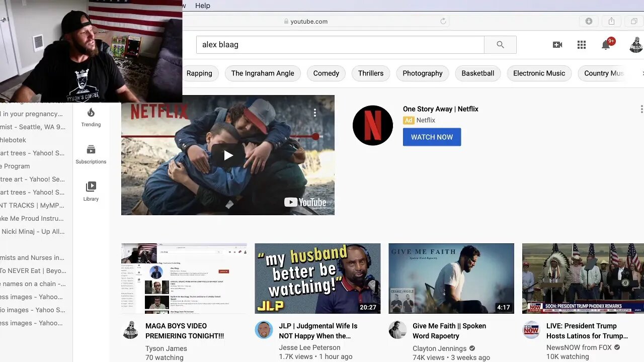The width and height of the screenshot is (644, 362).
Task: Open LIVE: President Trump Hosts Latinos title
Action: (587, 331)
